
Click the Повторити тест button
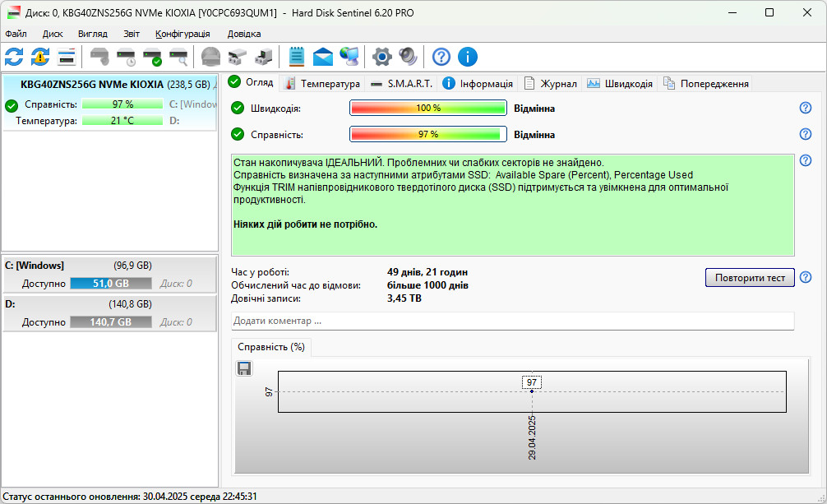(750, 278)
